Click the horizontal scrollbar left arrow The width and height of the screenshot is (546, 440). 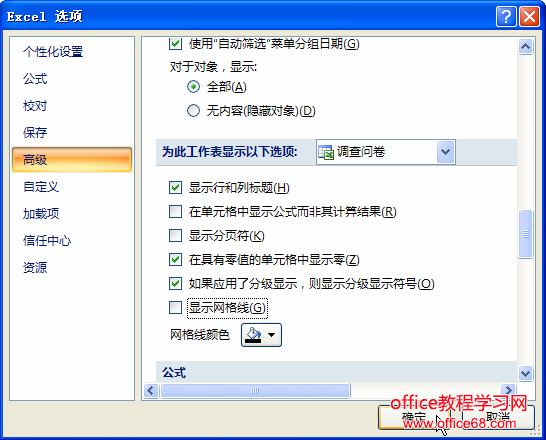[x=151, y=390]
